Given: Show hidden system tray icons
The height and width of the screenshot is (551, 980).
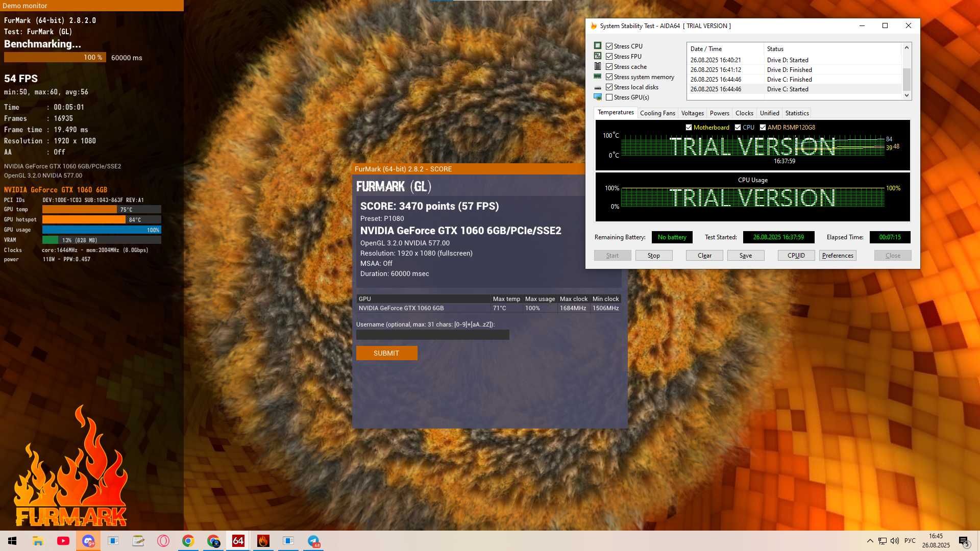Looking at the screenshot, I should [x=870, y=541].
